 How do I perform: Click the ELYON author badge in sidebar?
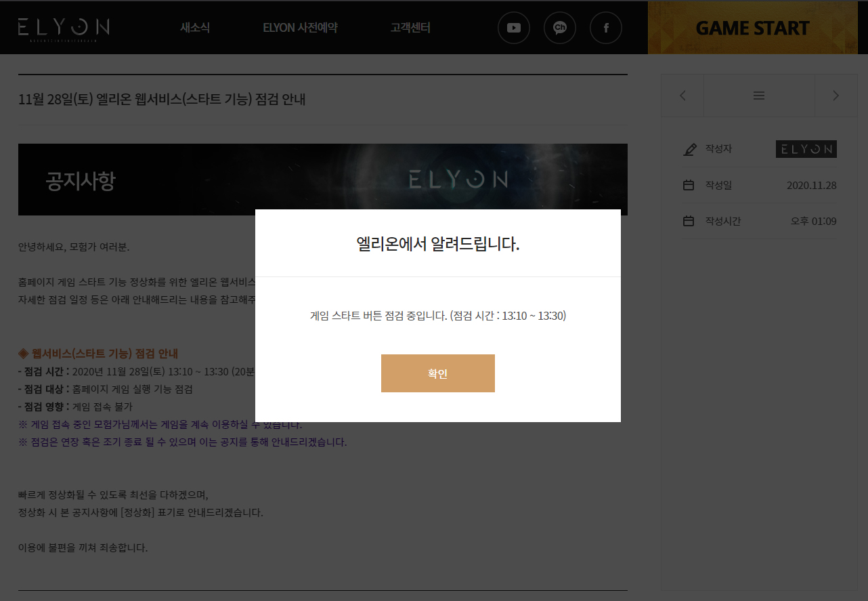pos(806,149)
